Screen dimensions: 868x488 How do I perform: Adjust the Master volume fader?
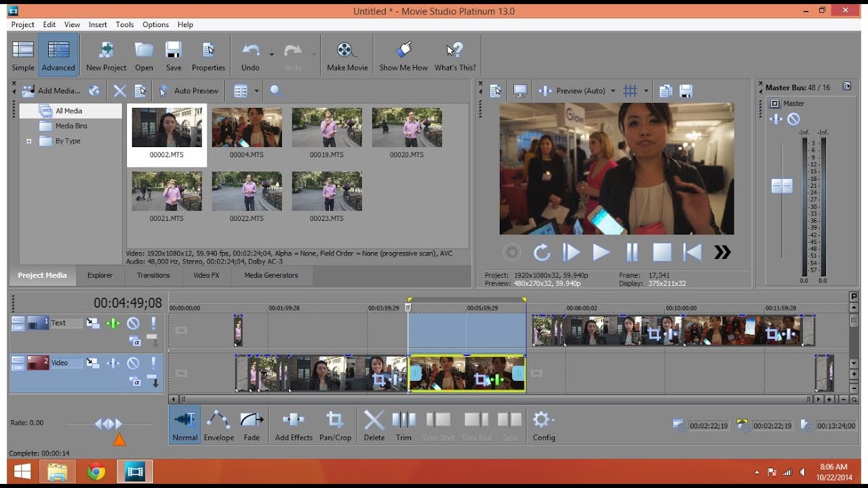coord(782,186)
